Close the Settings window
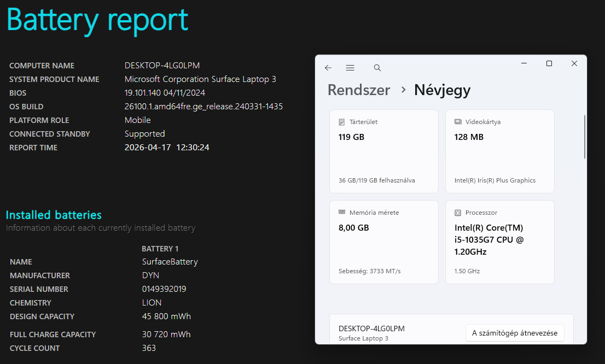The width and height of the screenshot is (605, 364). pos(574,63)
